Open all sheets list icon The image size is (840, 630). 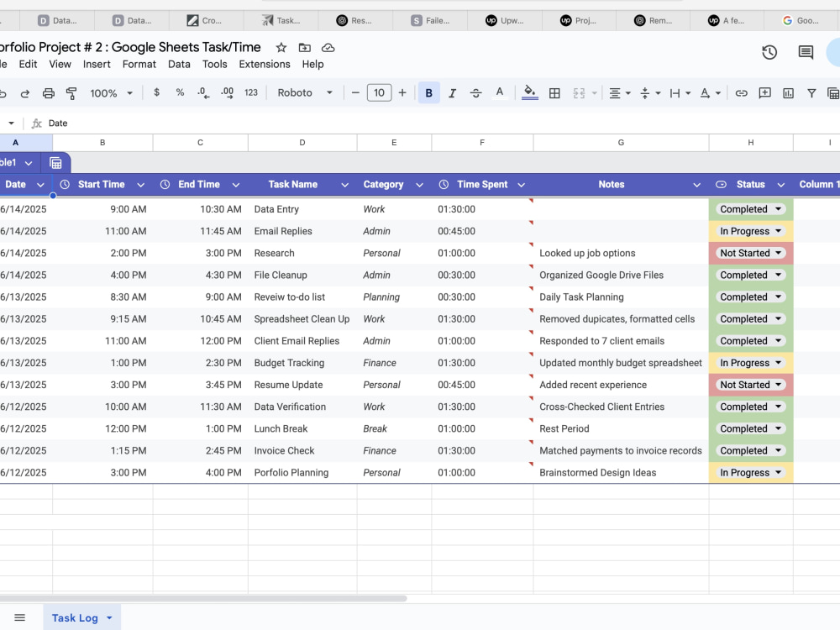(20, 617)
